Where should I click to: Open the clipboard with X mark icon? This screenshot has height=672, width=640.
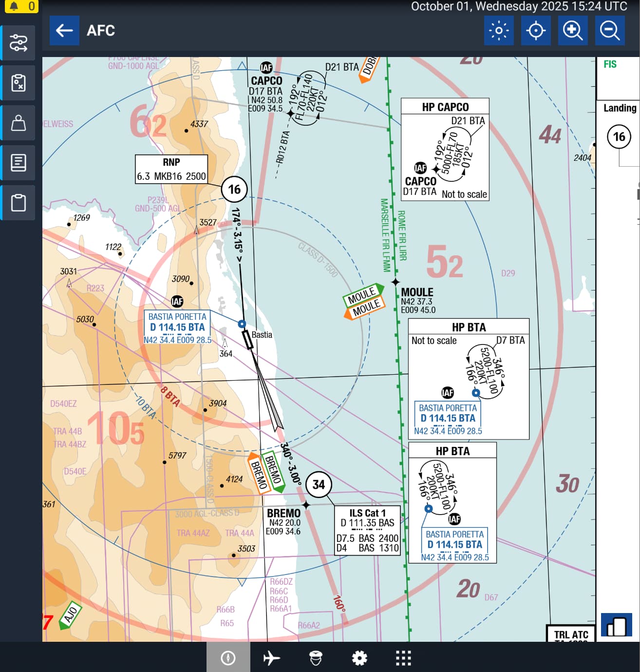tap(19, 83)
